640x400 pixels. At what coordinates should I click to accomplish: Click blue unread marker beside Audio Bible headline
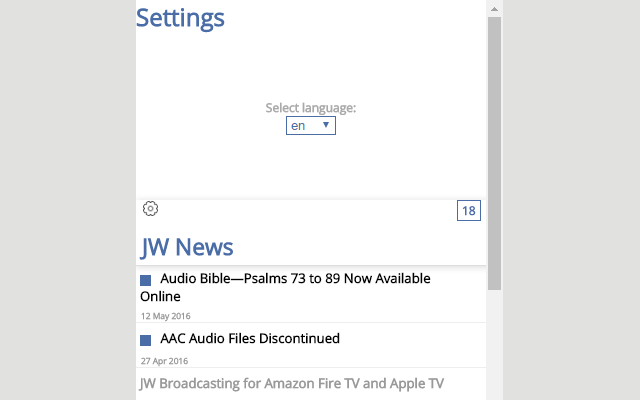pos(145,280)
